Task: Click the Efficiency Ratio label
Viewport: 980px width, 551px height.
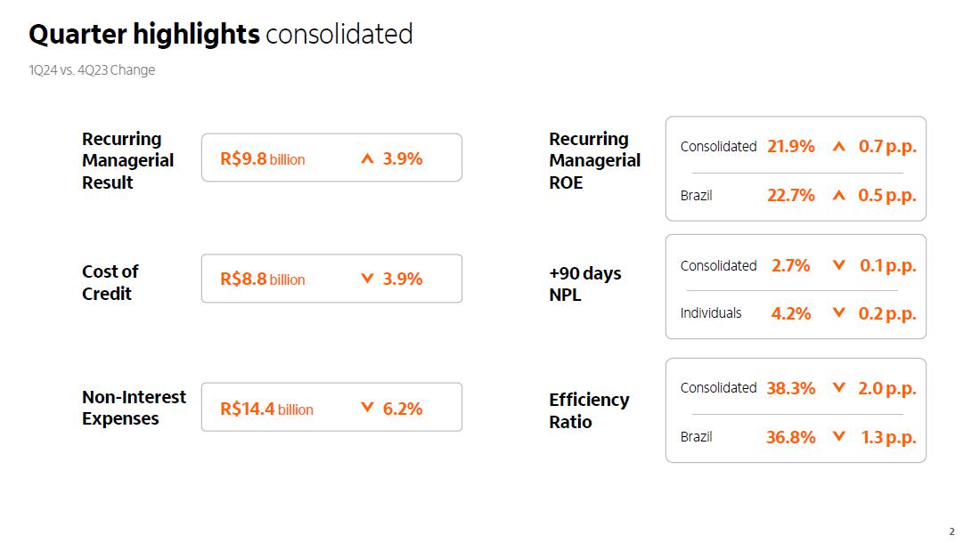Action: coord(588,410)
